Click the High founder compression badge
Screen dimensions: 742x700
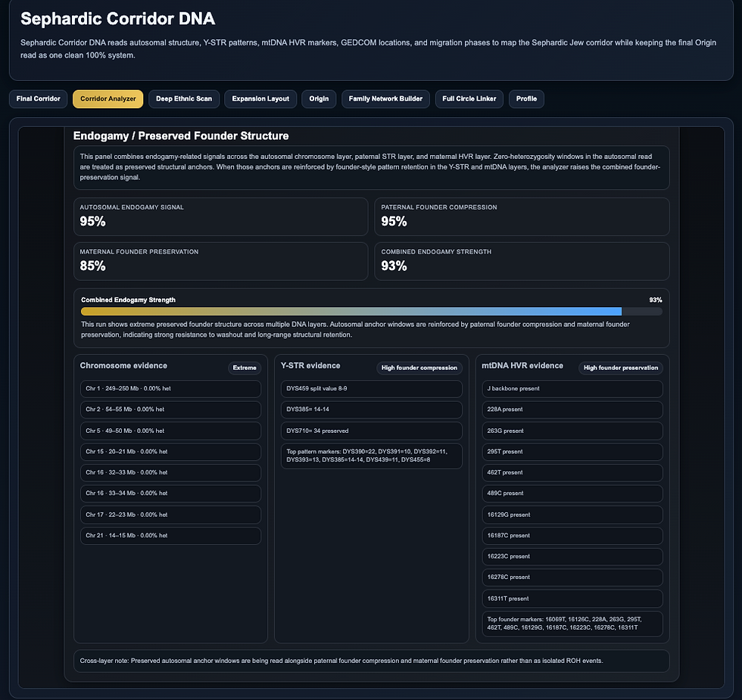419,368
